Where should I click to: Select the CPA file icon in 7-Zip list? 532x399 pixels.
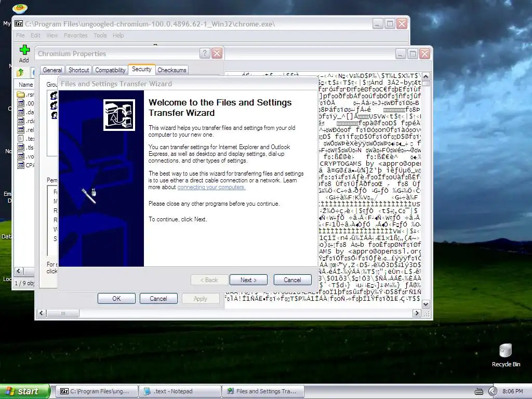coord(21,165)
